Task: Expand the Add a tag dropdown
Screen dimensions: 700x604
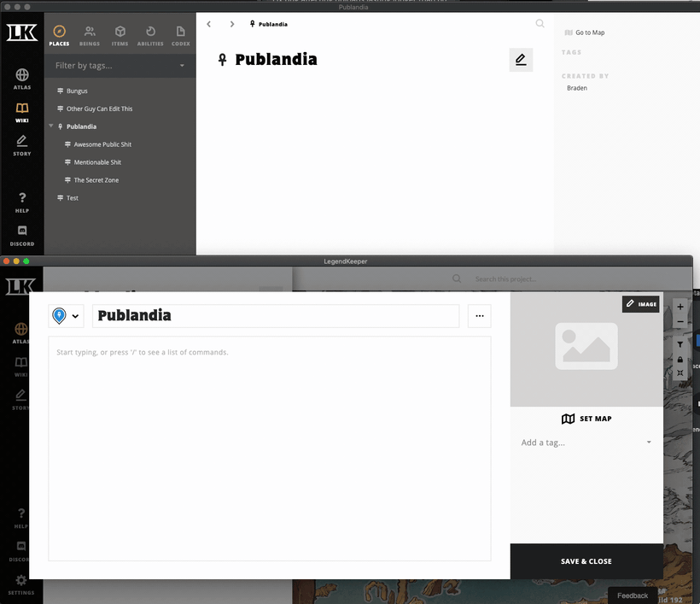Action: pyautogui.click(x=586, y=443)
